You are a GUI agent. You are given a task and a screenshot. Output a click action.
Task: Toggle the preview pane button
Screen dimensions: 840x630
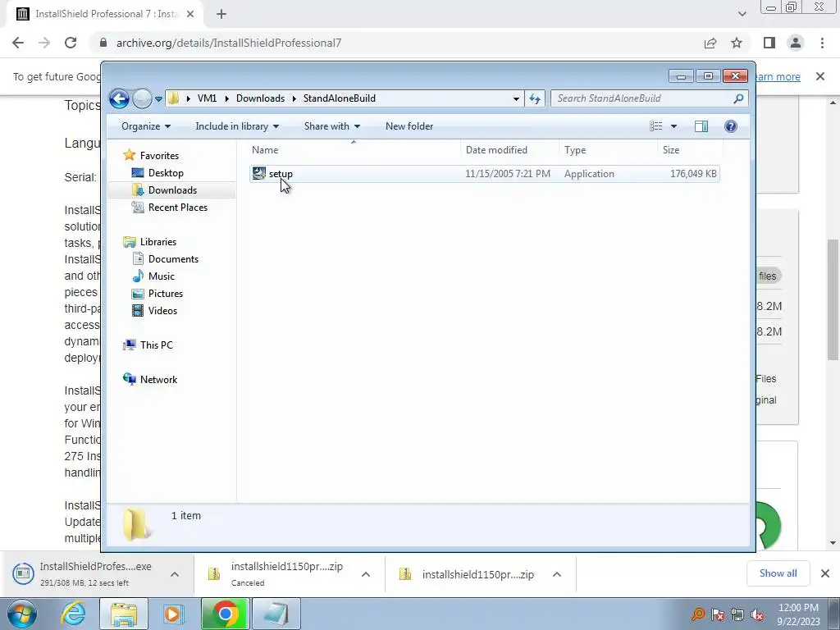tap(701, 126)
